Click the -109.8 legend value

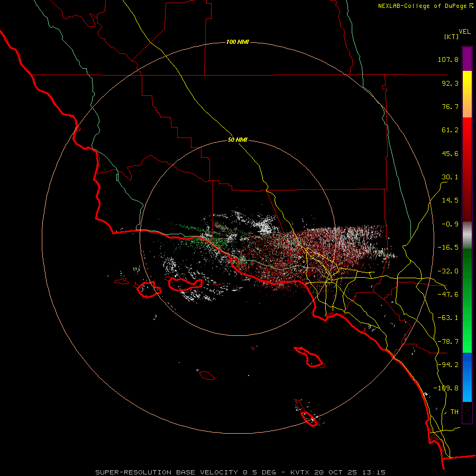[x=446, y=388]
